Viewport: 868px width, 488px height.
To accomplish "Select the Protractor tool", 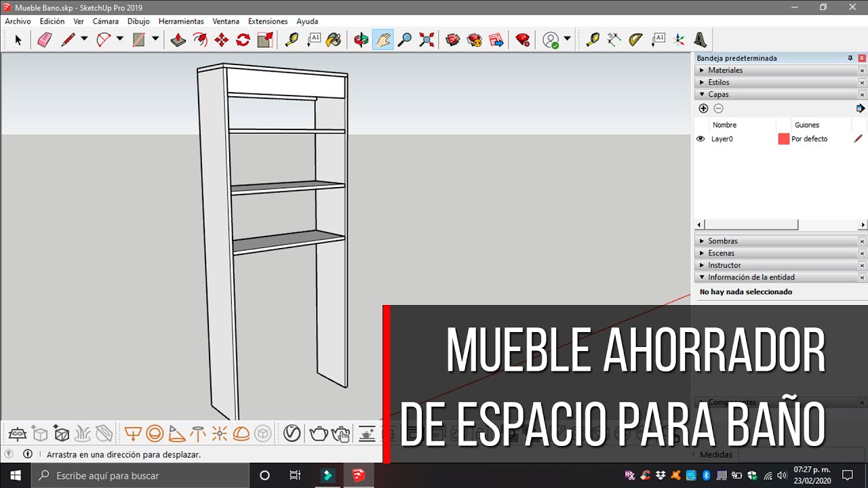I will [635, 40].
